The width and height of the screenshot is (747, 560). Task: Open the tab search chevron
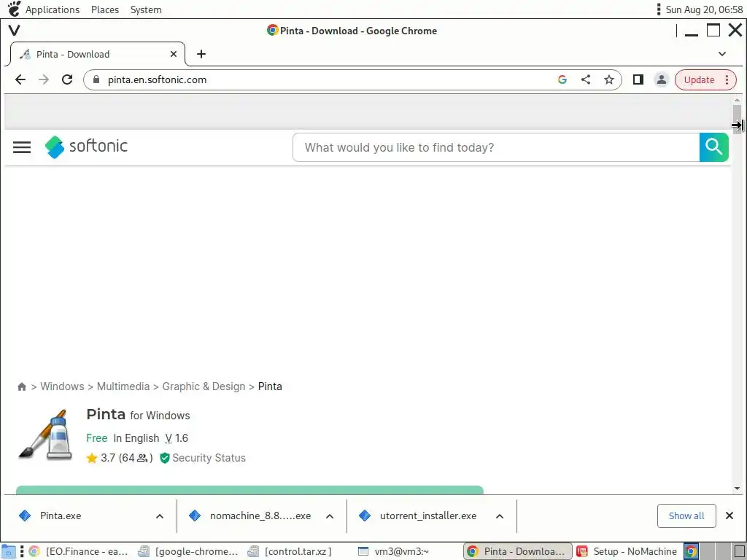[722, 54]
